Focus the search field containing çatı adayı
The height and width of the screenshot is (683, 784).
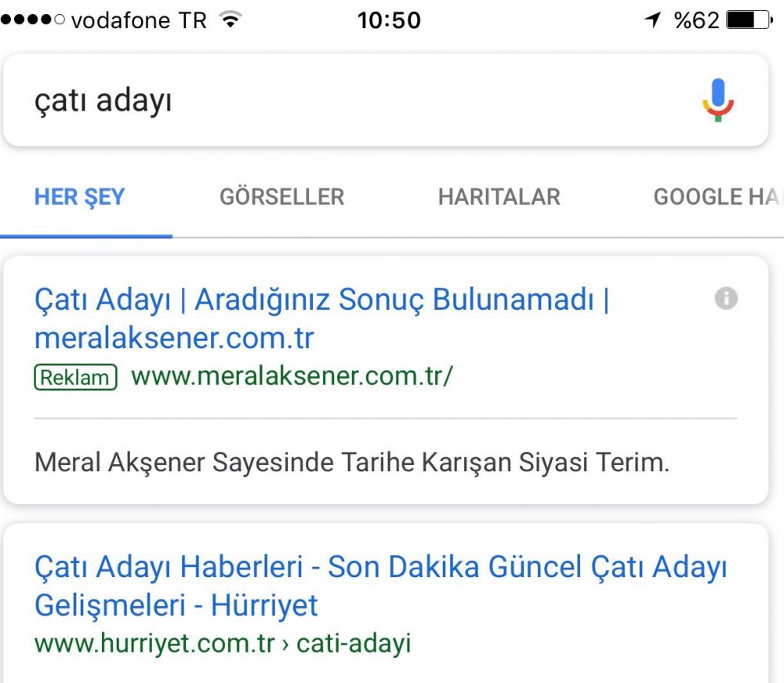click(x=350, y=100)
